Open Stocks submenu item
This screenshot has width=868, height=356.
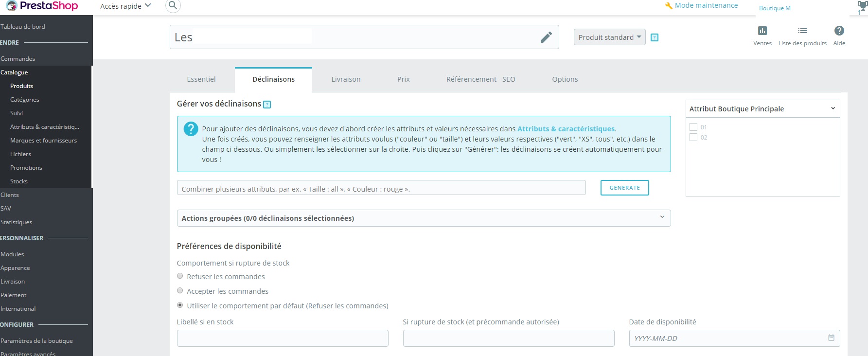click(19, 181)
